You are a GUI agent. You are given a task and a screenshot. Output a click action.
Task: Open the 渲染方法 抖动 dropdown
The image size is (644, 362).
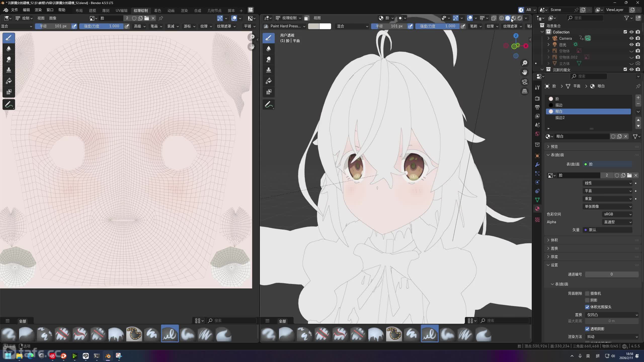tap(612, 337)
